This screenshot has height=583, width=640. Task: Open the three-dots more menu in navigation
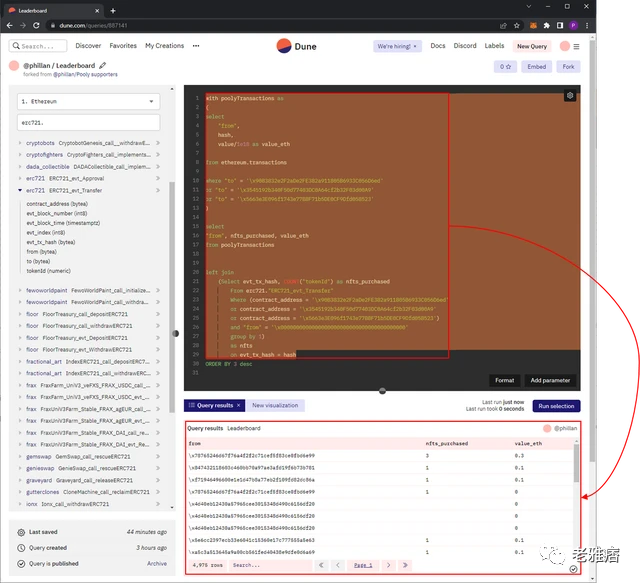196,46
